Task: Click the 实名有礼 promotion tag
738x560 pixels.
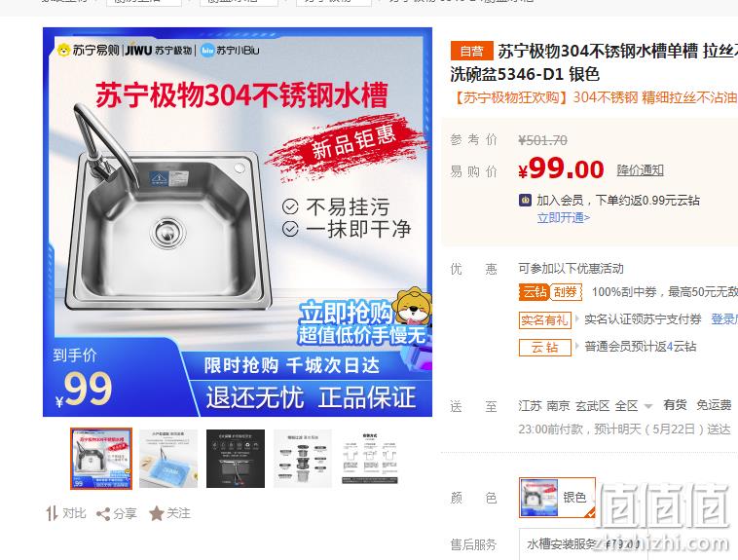Action: (544, 319)
